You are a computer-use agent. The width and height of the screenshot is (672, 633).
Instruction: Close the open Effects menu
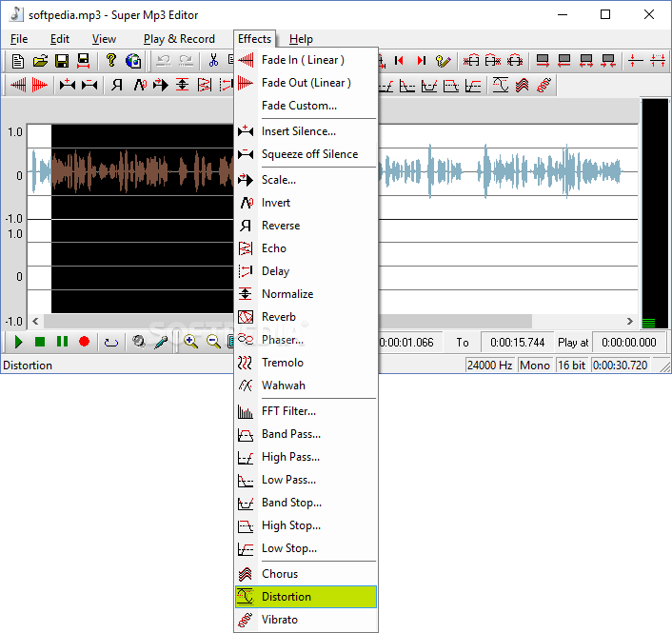click(254, 39)
